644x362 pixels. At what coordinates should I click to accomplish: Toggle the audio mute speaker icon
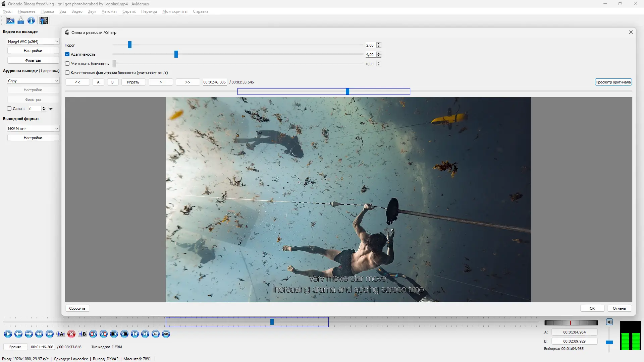[x=609, y=322]
